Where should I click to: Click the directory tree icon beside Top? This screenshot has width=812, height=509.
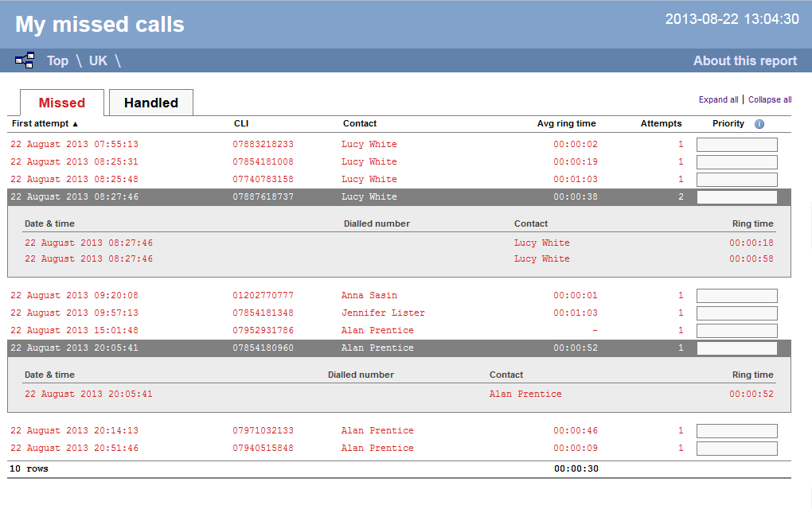[25, 60]
